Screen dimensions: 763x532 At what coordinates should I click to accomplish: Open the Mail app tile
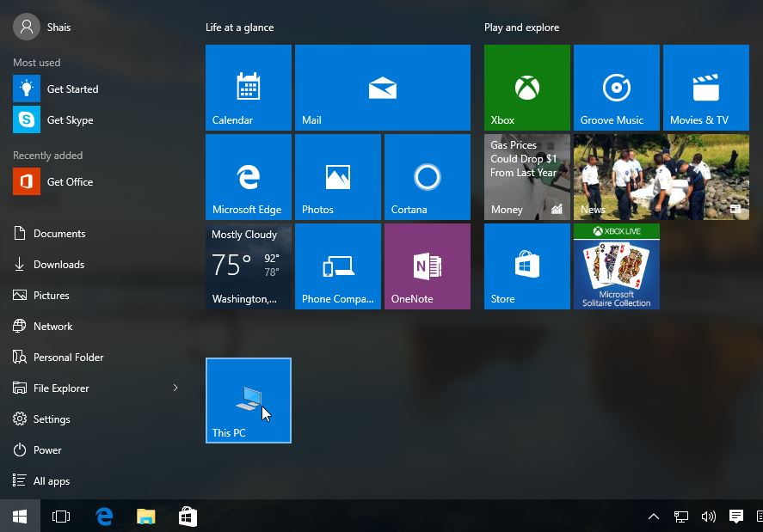coord(382,86)
